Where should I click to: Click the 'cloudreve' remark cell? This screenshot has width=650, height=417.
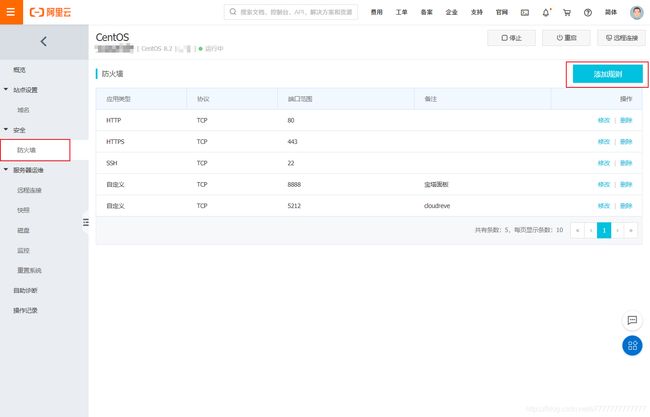point(437,206)
